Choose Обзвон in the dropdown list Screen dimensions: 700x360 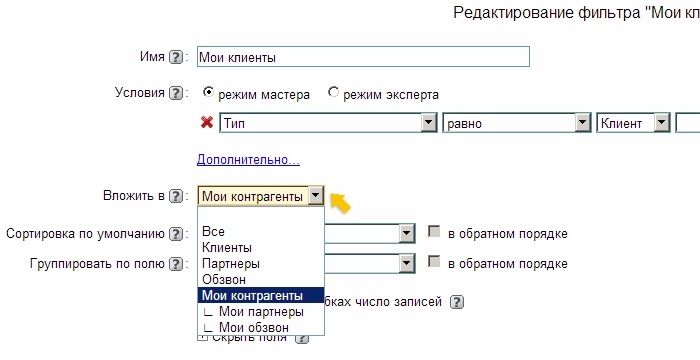pyautogui.click(x=261, y=280)
